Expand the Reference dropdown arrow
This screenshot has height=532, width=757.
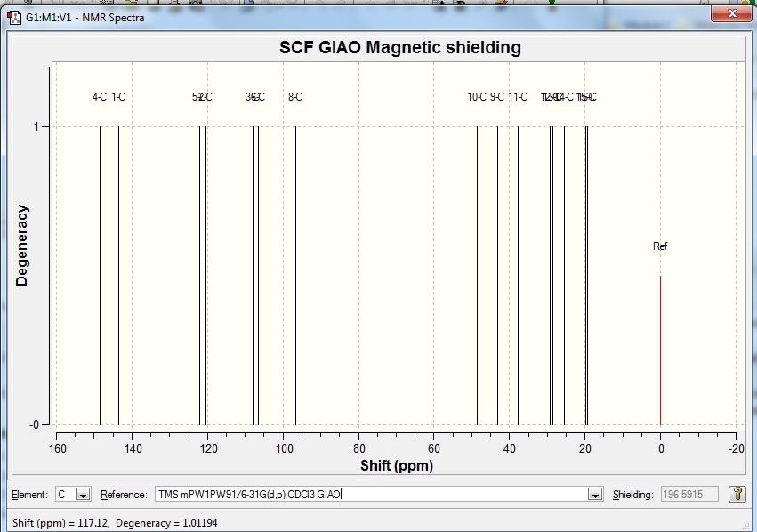tap(595, 495)
